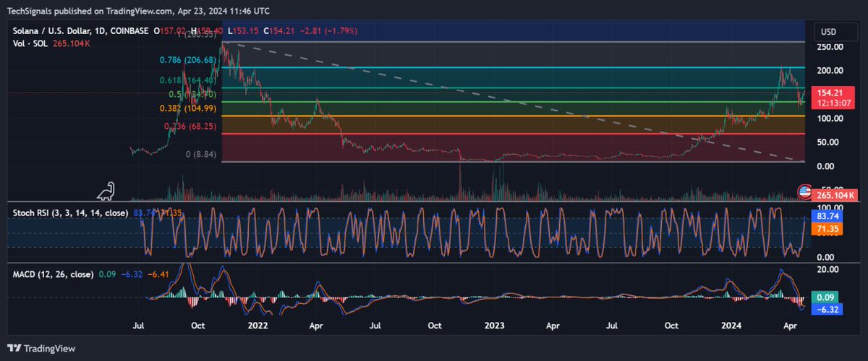The image size is (868, 361).
Task: Select the Stoch RSI indicator legend
Action: point(69,213)
